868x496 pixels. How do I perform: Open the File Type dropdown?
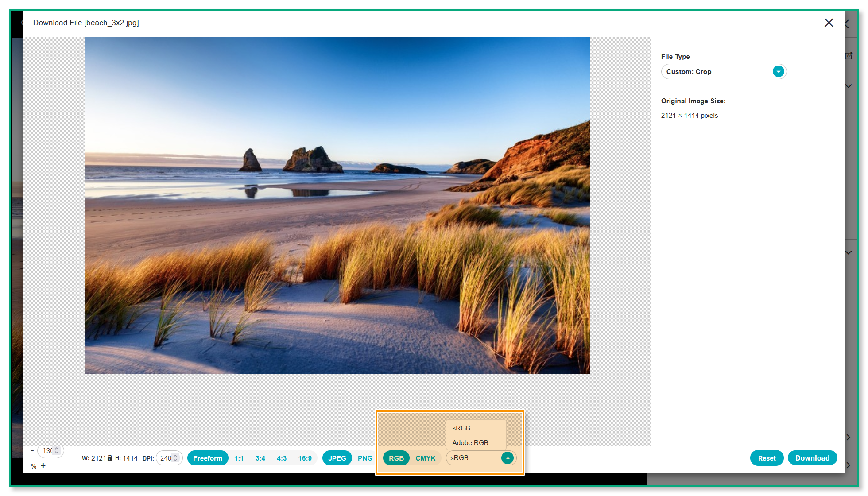point(778,72)
